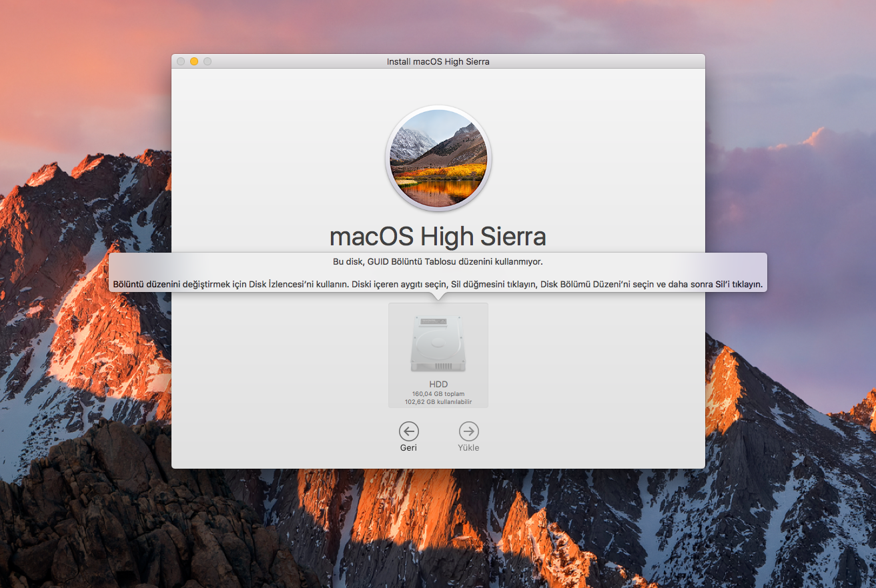
Task: Click the small pointer arrow below tooltip
Action: [438, 297]
